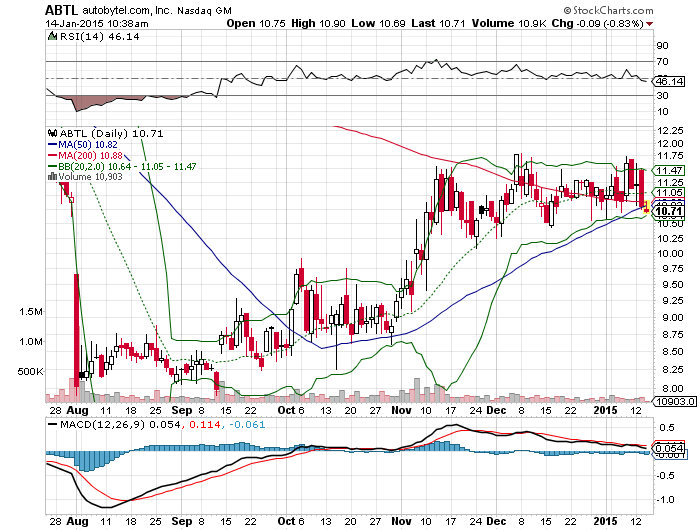Click the 'Oct' label on price chart axis
The height and width of the screenshot is (530, 700).
point(286,411)
